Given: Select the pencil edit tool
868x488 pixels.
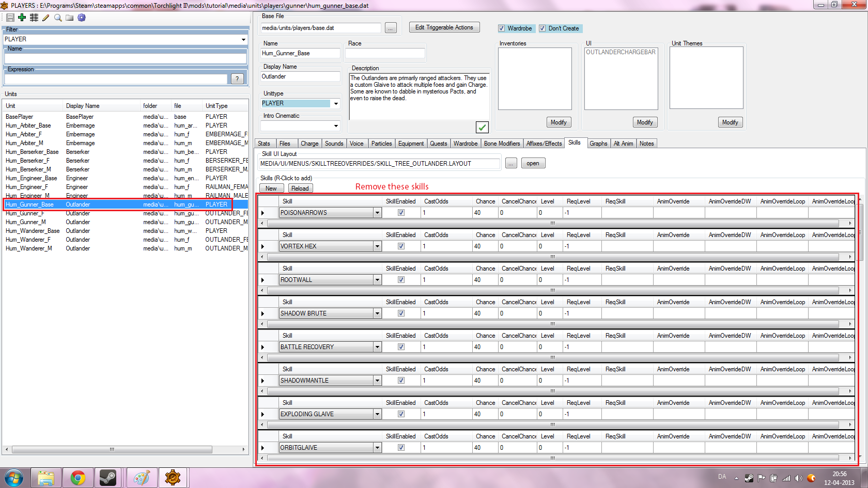Looking at the screenshot, I should [45, 18].
